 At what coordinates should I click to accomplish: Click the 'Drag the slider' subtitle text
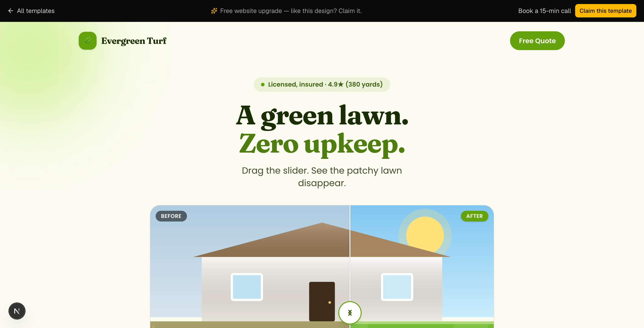pos(322,177)
